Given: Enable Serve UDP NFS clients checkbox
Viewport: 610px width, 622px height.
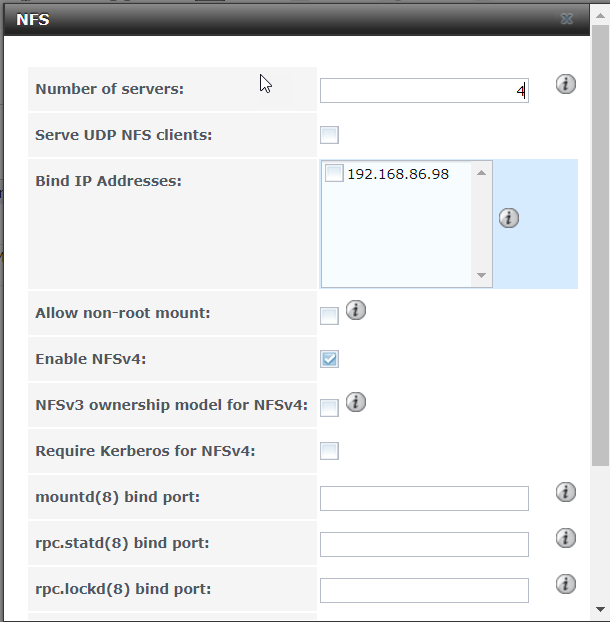Looking at the screenshot, I should coord(329,135).
